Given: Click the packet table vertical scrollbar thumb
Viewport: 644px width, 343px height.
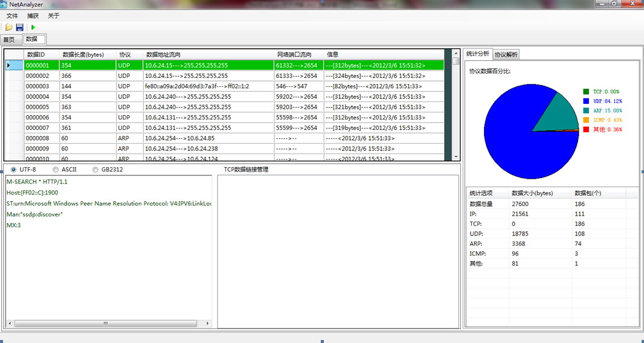Looking at the screenshot, I should point(456,61).
